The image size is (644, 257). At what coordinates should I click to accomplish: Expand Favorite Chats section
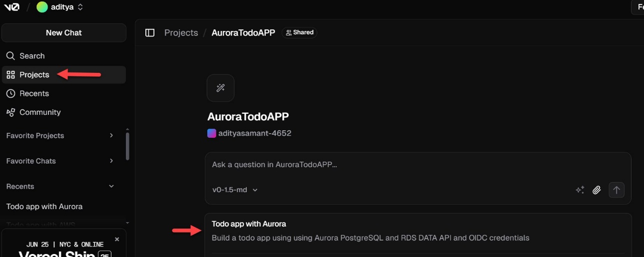(x=111, y=161)
